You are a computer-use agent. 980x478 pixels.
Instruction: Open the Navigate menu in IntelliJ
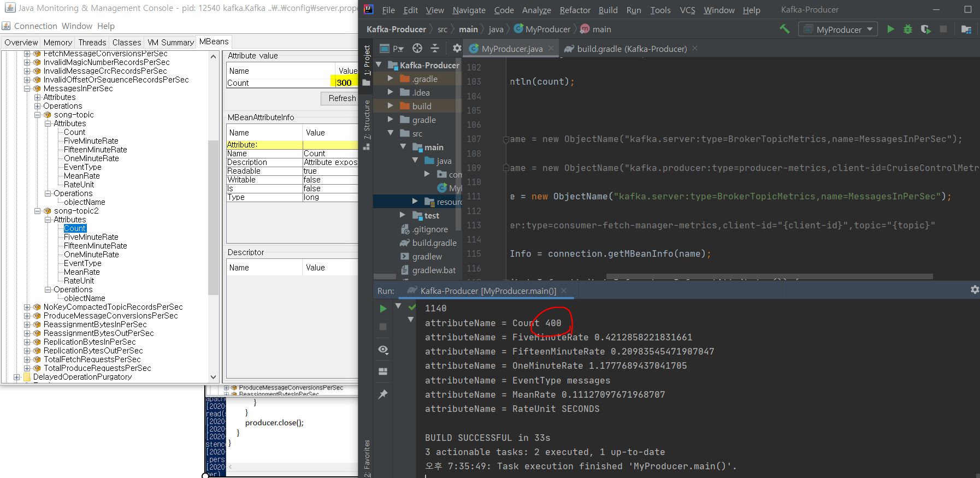[x=469, y=10]
